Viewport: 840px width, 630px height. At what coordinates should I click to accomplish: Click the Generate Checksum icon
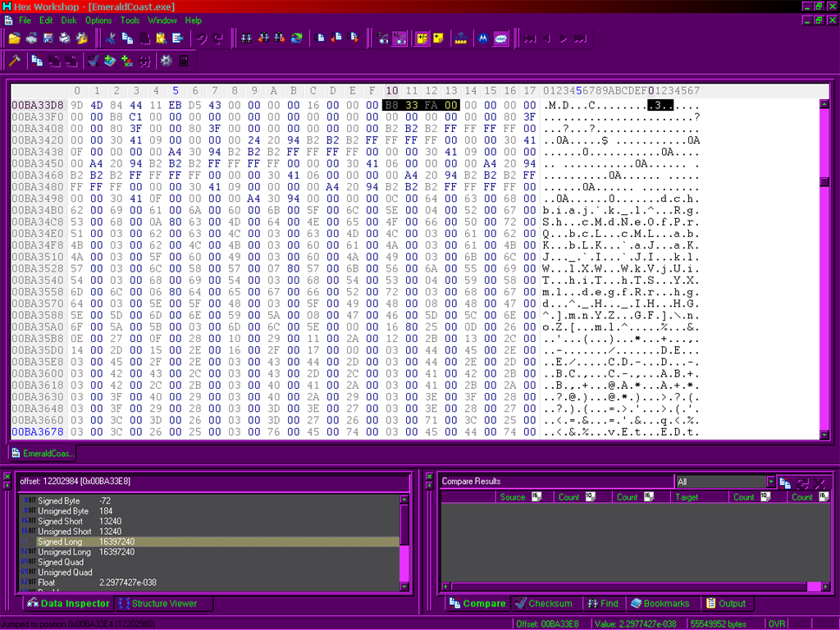point(94,61)
